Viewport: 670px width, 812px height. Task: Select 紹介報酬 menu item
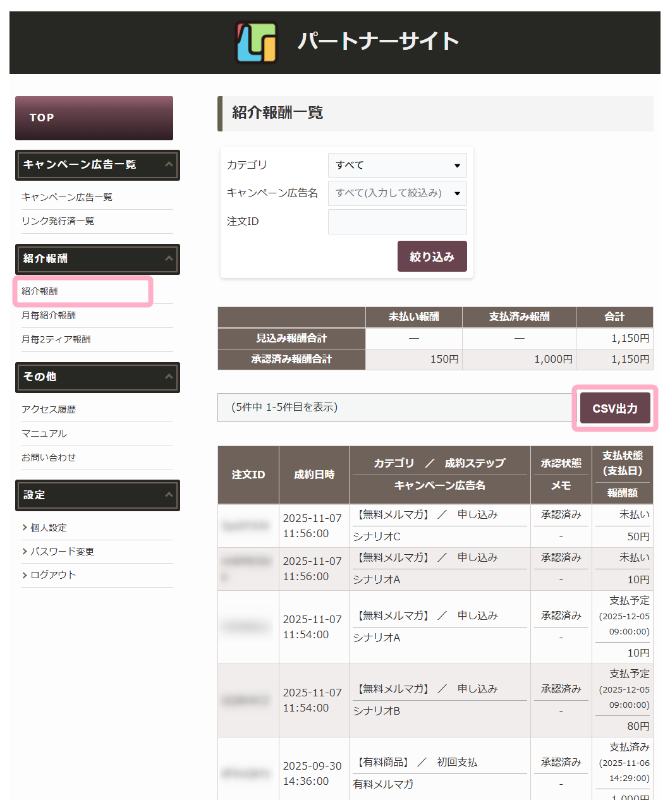[40, 291]
